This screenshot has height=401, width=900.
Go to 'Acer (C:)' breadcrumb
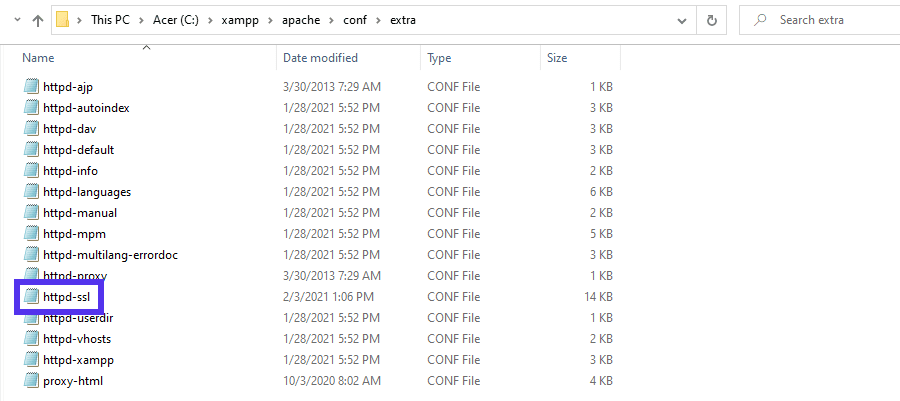[184, 20]
